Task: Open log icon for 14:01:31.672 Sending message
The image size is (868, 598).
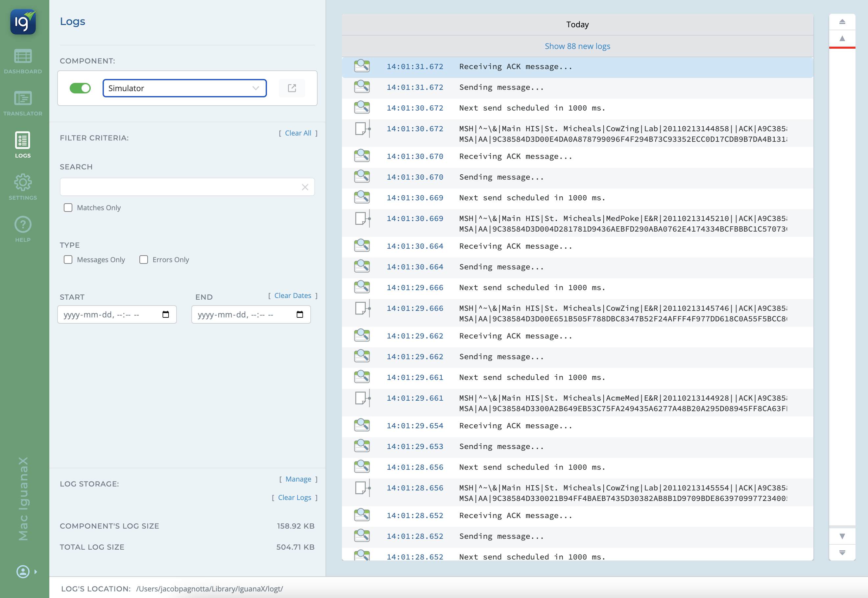Action: (362, 87)
